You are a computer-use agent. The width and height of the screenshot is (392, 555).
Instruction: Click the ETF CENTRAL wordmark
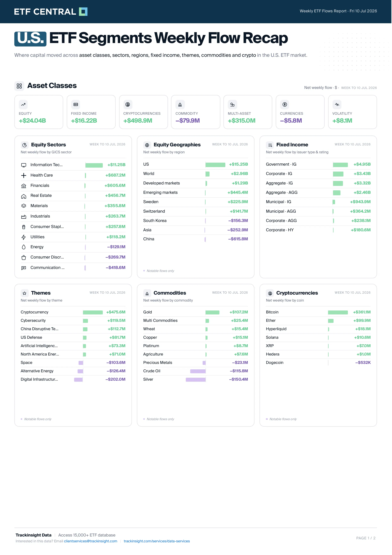pos(45,12)
